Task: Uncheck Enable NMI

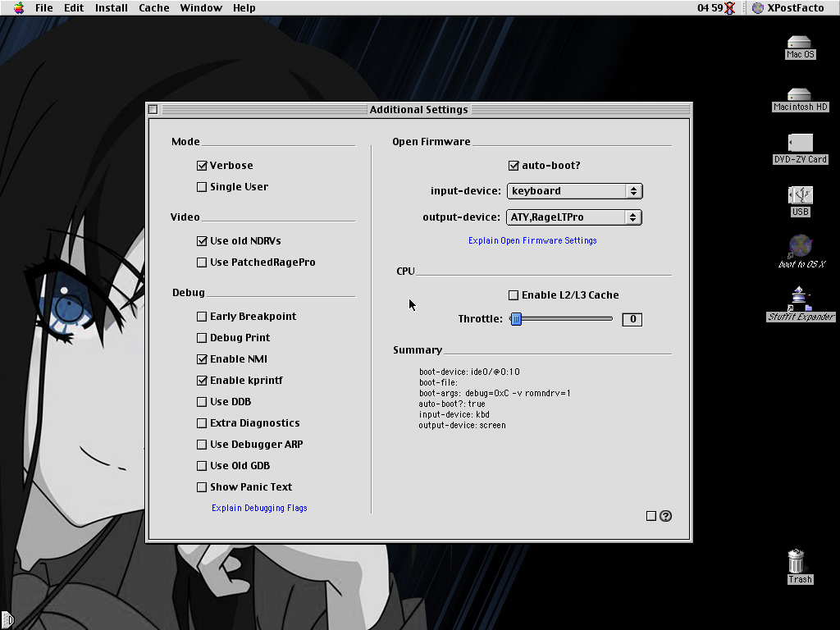Action: click(202, 359)
